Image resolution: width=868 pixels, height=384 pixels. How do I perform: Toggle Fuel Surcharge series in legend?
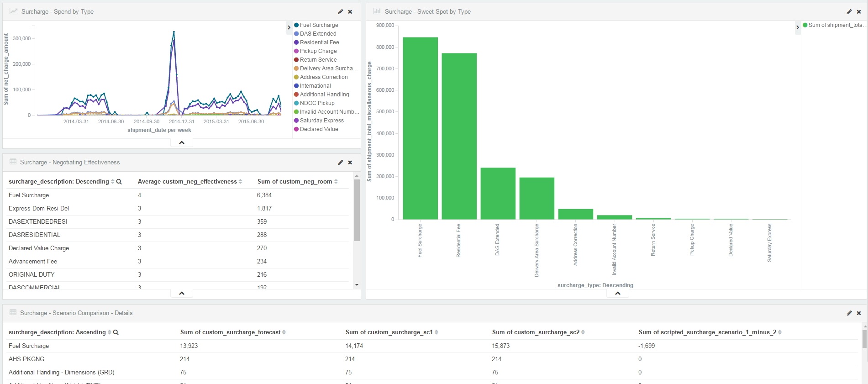tap(319, 25)
